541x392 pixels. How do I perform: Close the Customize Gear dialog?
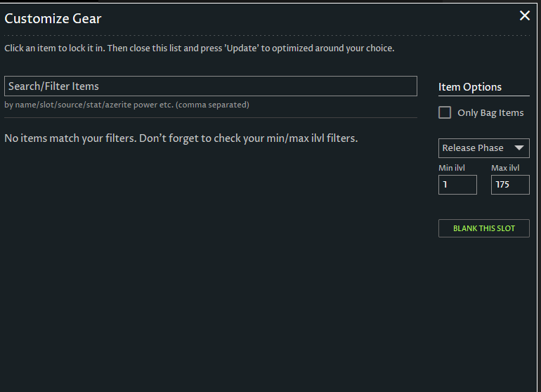pyautogui.click(x=524, y=16)
